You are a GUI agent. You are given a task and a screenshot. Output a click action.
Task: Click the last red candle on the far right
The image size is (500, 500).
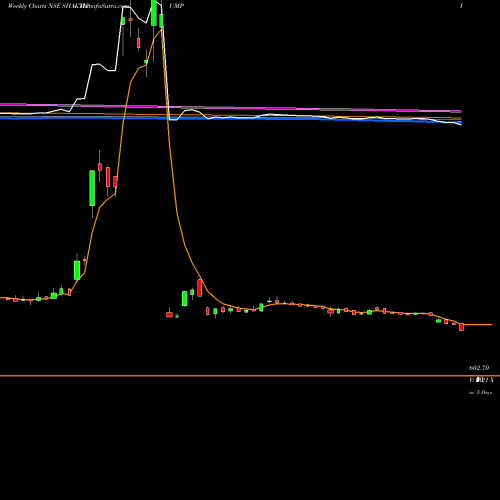(461, 327)
